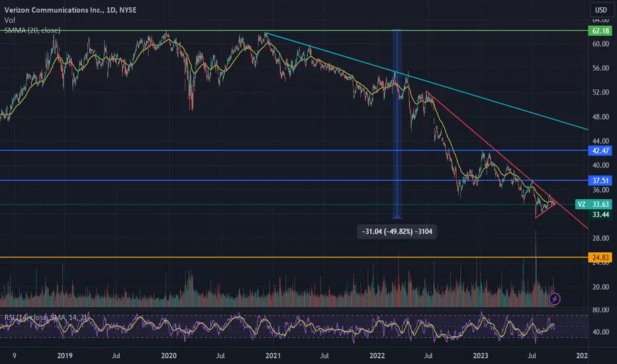Screen dimensions: 617x364
Task: Click the 2023 time axis label
Action: [x=481, y=356]
